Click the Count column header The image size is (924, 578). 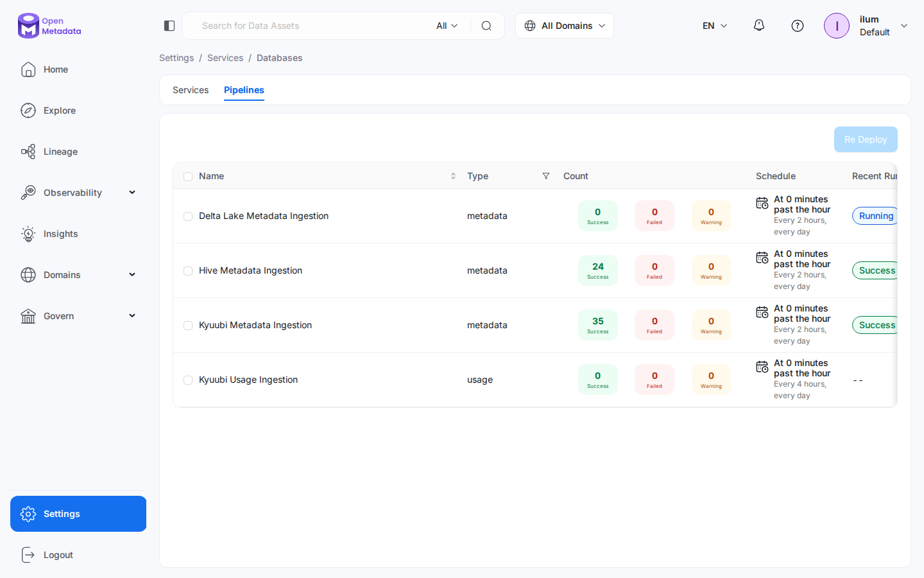click(x=576, y=176)
